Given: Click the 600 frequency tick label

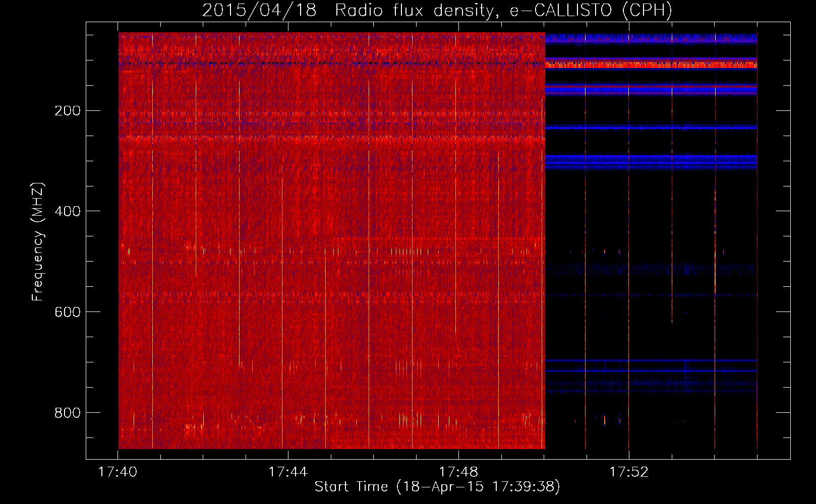Looking at the screenshot, I should click(x=68, y=312).
